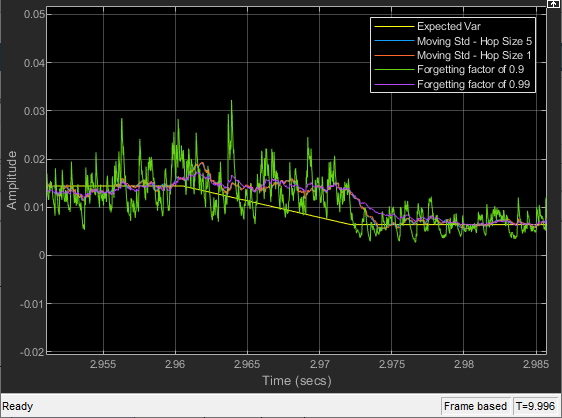Click the 0 y-axis tick label

pos(42,256)
